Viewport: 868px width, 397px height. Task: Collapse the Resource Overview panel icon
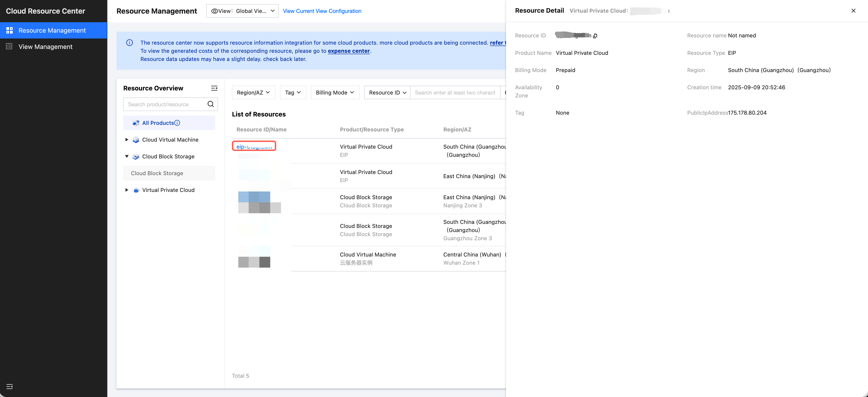(214, 88)
